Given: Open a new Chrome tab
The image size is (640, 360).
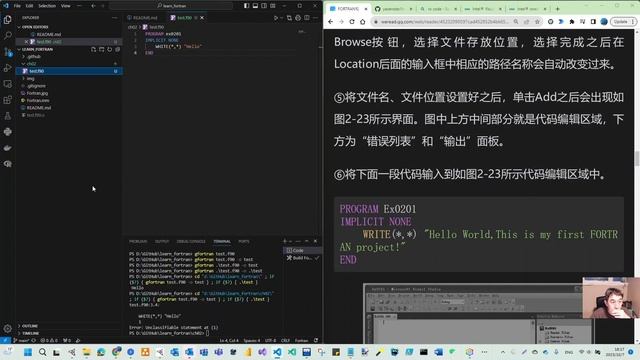Looking at the screenshot, I should point(558,9).
